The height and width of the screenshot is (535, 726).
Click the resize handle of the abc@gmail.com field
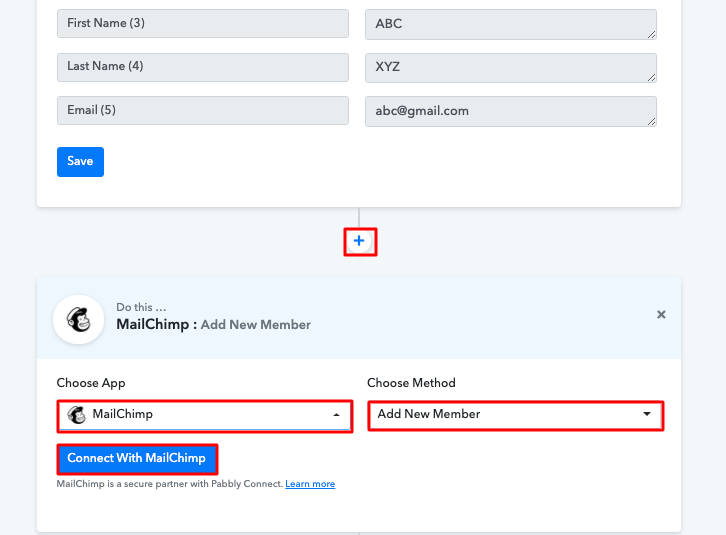tap(651, 121)
